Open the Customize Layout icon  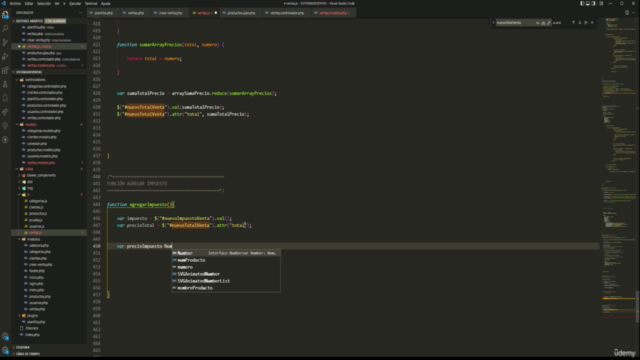[601, 3]
